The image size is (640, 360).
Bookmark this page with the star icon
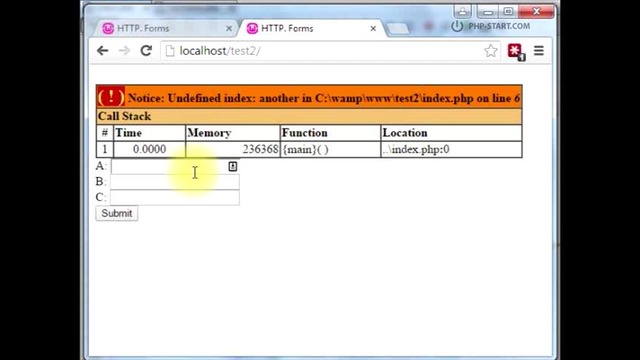[x=491, y=51]
